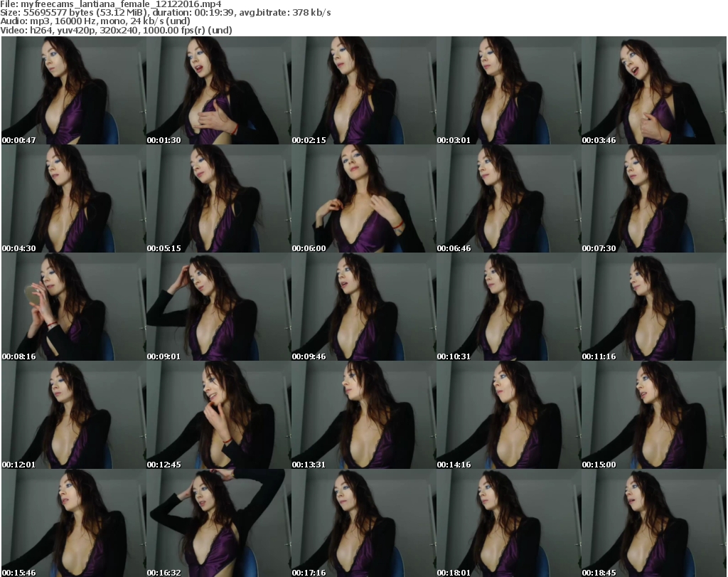
Task: Pick the thumbnail timestamped 00:05:15
Action: 219,198
